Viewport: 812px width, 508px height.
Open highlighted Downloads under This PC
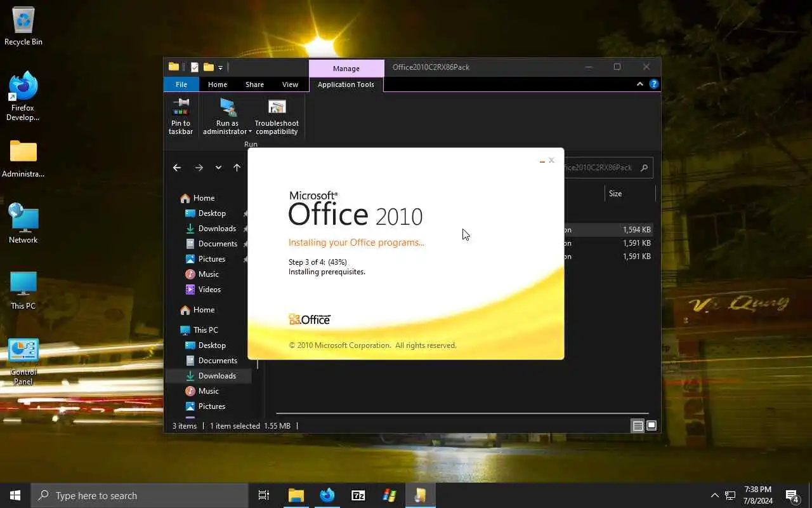[x=217, y=376]
